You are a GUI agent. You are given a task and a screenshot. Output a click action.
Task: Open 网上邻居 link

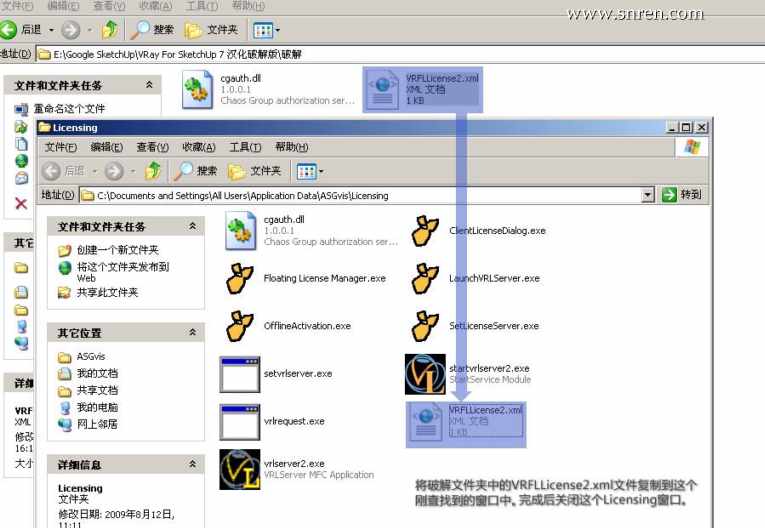[x=88, y=424]
